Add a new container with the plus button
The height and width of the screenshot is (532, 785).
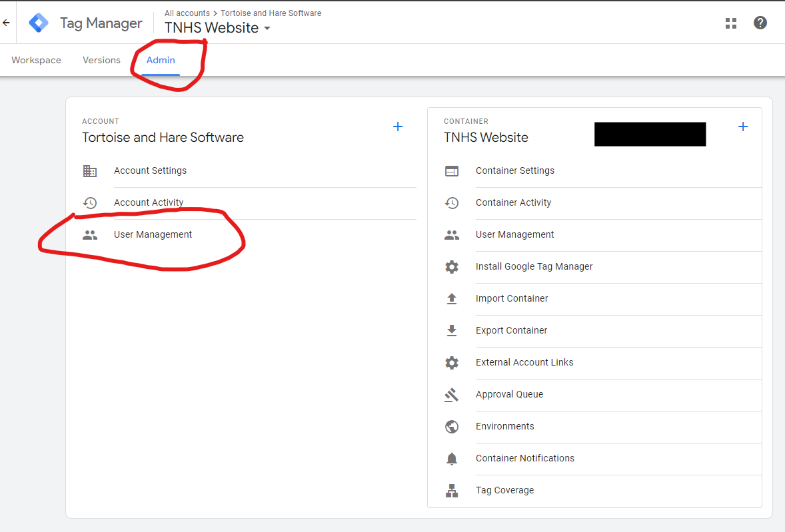(x=743, y=127)
